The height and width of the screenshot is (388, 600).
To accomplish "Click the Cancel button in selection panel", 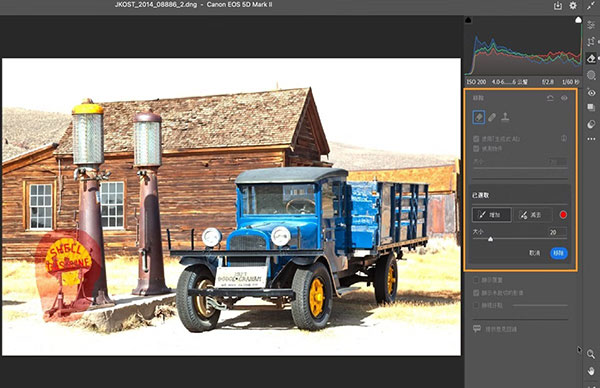I will [535, 253].
